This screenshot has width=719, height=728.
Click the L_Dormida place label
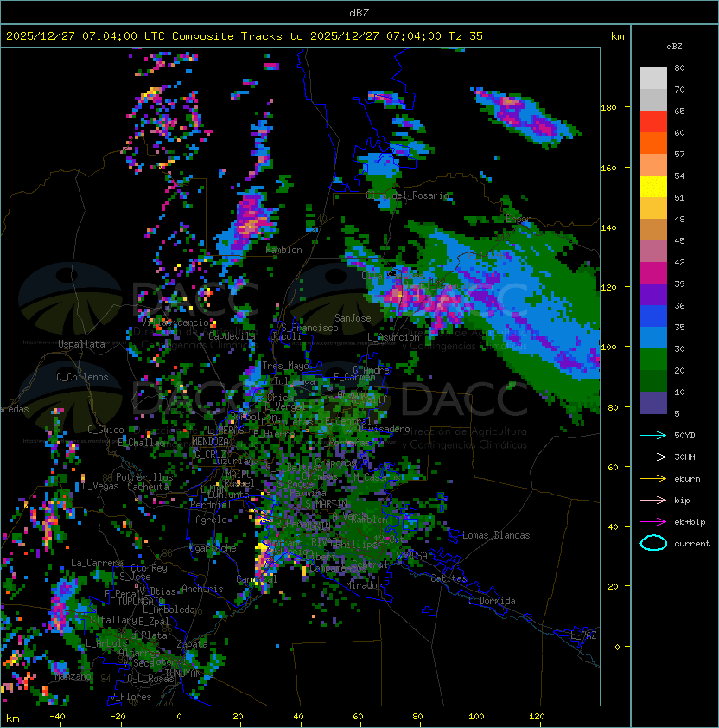pyautogui.click(x=492, y=601)
